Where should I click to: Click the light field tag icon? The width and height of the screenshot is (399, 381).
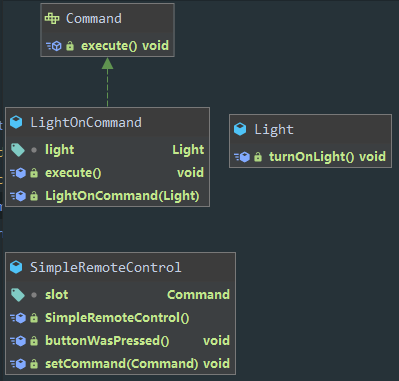pos(18,150)
